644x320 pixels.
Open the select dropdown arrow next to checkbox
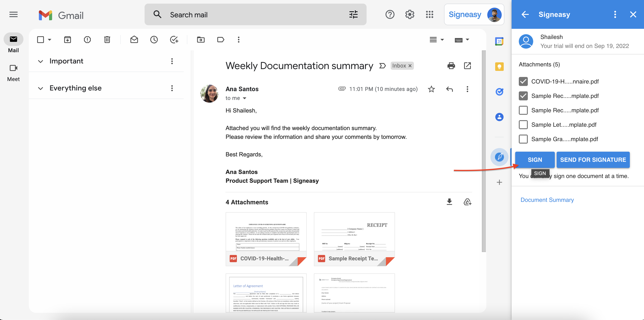(x=50, y=39)
